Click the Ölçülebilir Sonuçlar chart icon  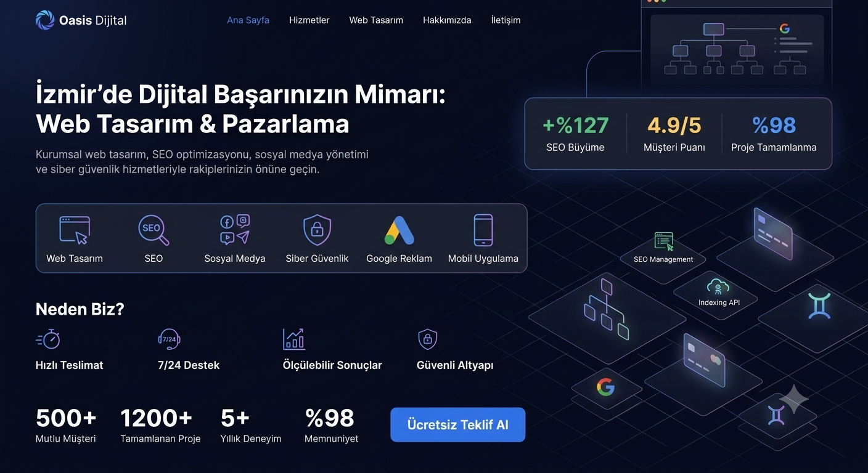tap(294, 339)
